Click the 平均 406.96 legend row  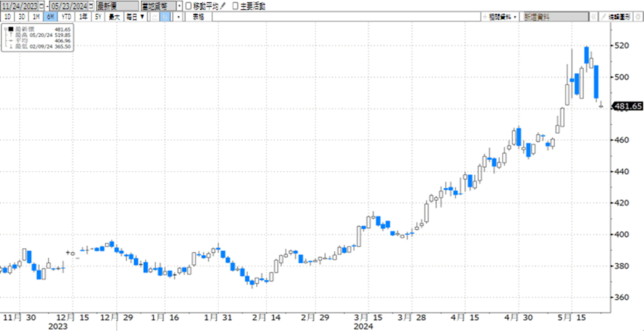[x=38, y=40]
